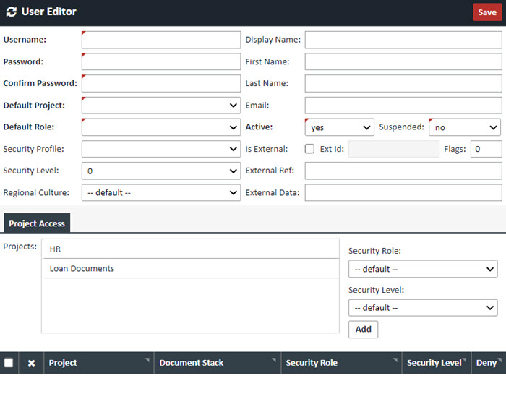Sort by the Deny column header

[486, 363]
